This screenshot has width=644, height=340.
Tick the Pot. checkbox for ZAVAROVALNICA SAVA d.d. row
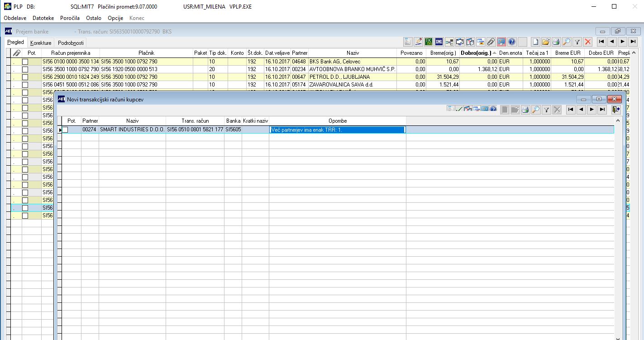25,85
